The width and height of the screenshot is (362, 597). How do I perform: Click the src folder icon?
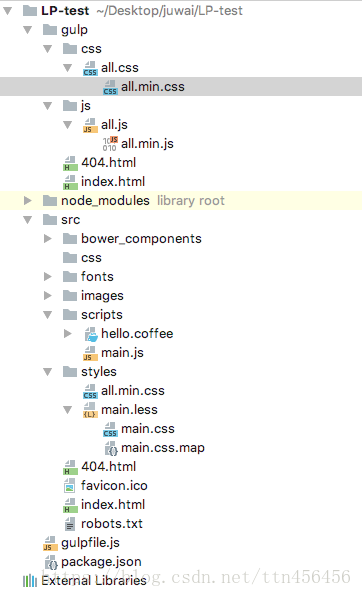click(x=50, y=220)
